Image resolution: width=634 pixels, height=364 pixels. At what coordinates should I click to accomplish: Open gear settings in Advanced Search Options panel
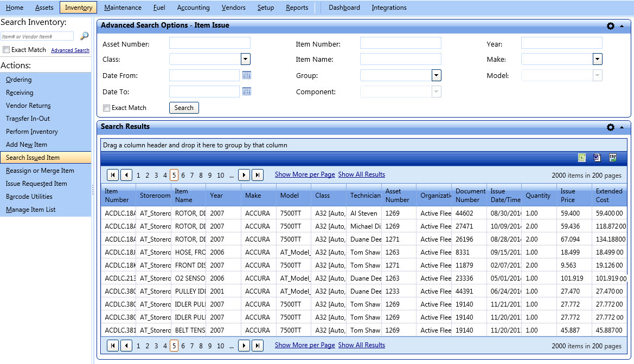(x=611, y=26)
